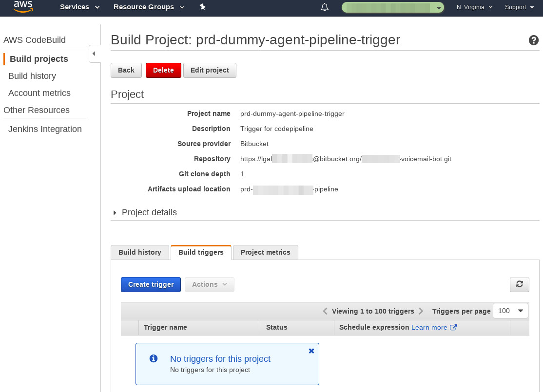Screen dimensions: 543x392
Task: Select the Build triggers tab
Action: pos(201,252)
